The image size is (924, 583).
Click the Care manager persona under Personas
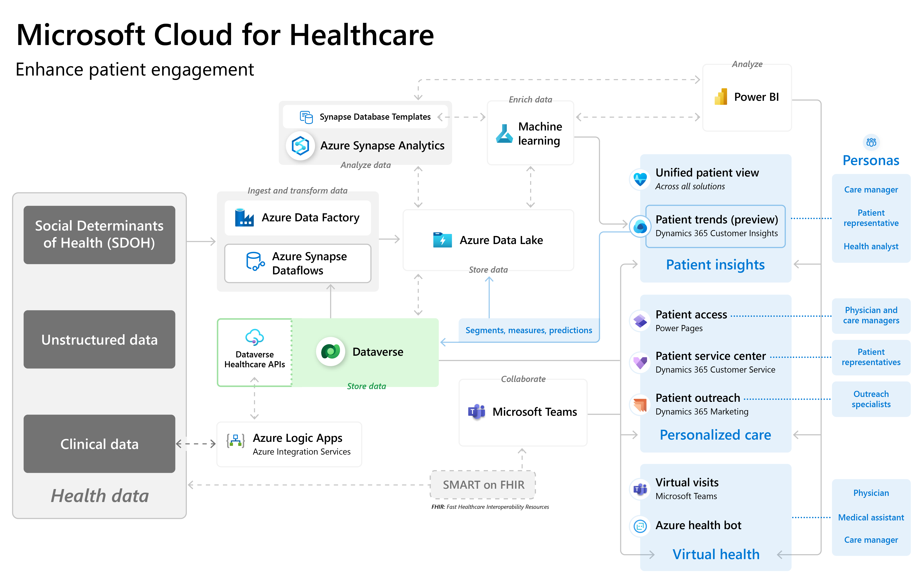click(x=871, y=189)
